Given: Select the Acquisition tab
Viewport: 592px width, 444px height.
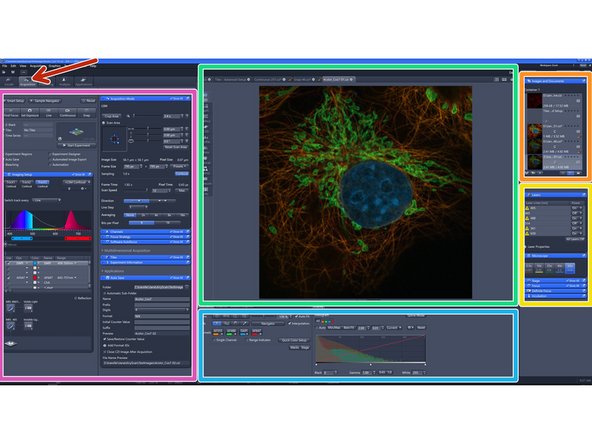Looking at the screenshot, I should [27, 81].
